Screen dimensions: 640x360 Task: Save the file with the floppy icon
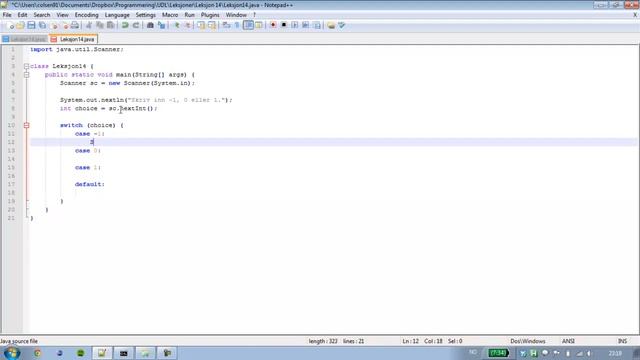pyautogui.click(x=31, y=25)
